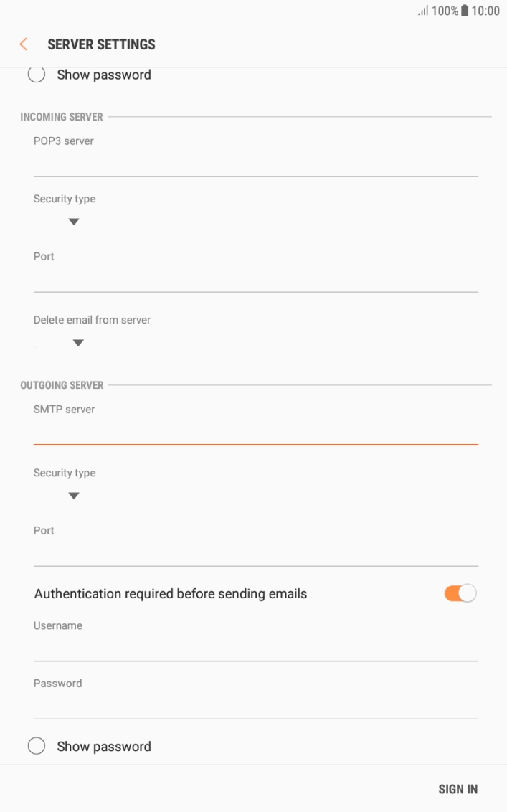Tap the Authentication required before sending emails label
The height and width of the screenshot is (812, 507).
(x=171, y=593)
